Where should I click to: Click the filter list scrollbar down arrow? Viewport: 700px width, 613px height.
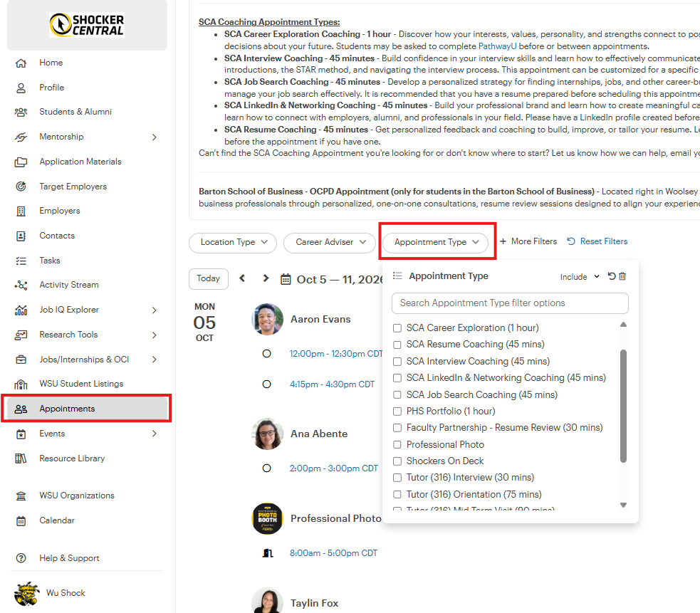click(624, 505)
